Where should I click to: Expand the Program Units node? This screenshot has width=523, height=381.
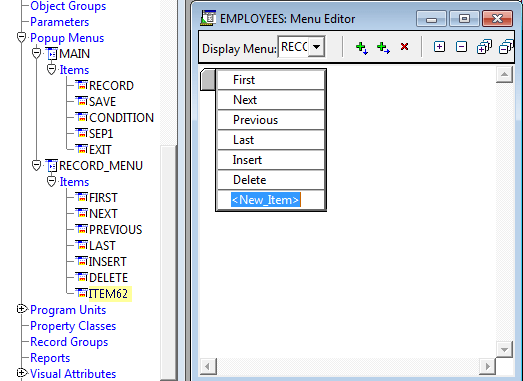(21, 309)
